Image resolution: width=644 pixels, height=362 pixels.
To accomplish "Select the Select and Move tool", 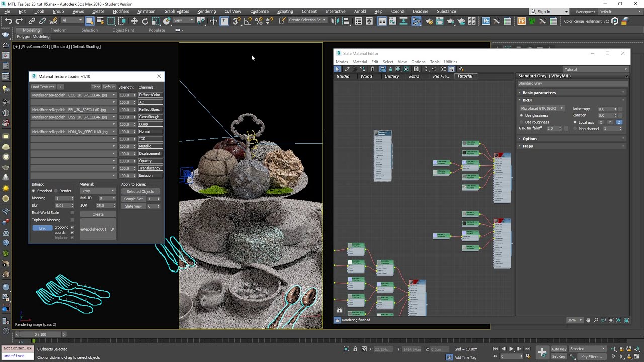I will click(x=134, y=21).
